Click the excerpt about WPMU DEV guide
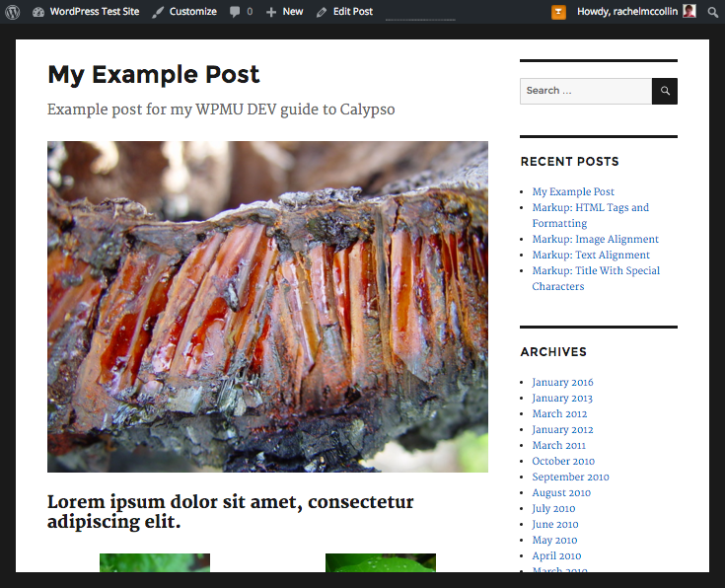This screenshot has height=588, width=725. click(x=221, y=110)
